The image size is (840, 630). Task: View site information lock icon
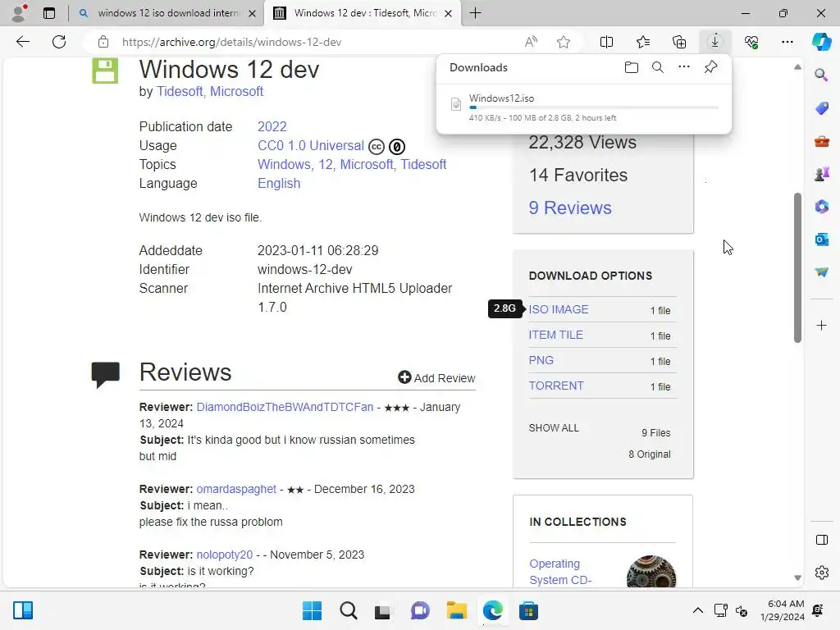(x=103, y=42)
